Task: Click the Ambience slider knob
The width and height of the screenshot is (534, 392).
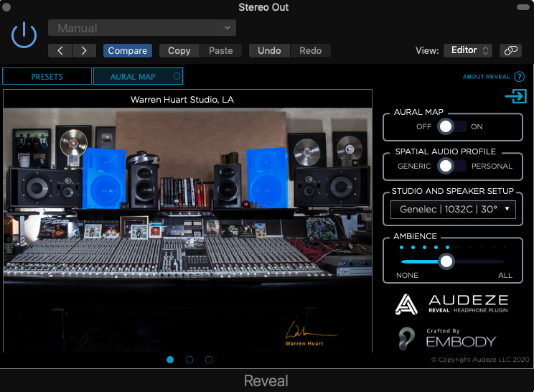Action: pos(446,261)
